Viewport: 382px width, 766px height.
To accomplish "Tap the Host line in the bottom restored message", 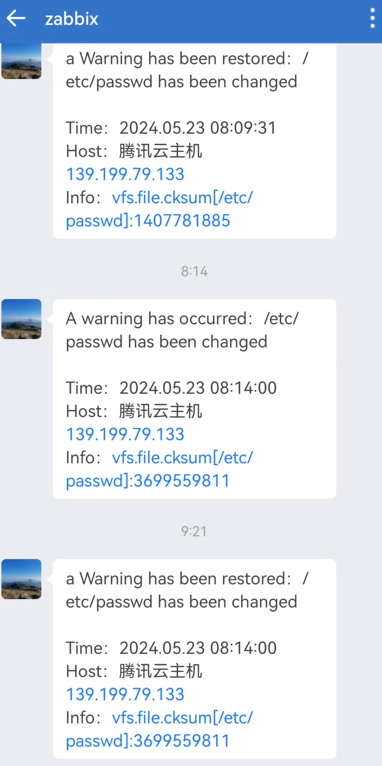I will pyautogui.click(x=134, y=671).
